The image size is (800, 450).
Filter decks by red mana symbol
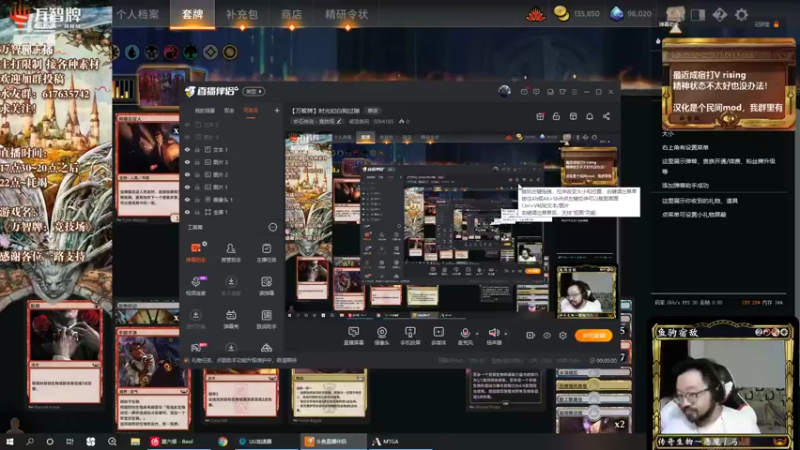point(171,52)
